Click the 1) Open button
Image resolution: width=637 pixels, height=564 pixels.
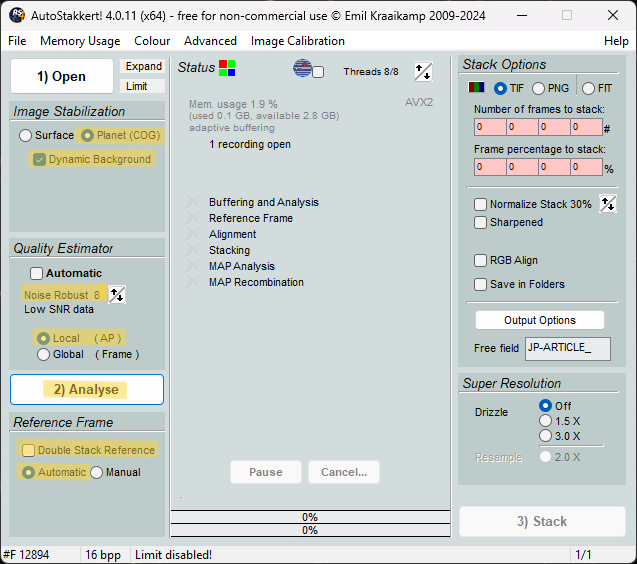point(62,76)
